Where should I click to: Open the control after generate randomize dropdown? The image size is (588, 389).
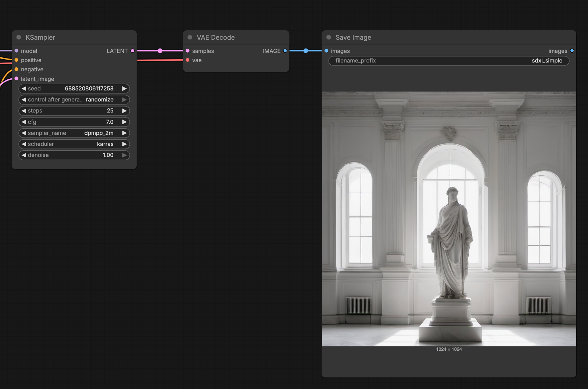[x=74, y=100]
